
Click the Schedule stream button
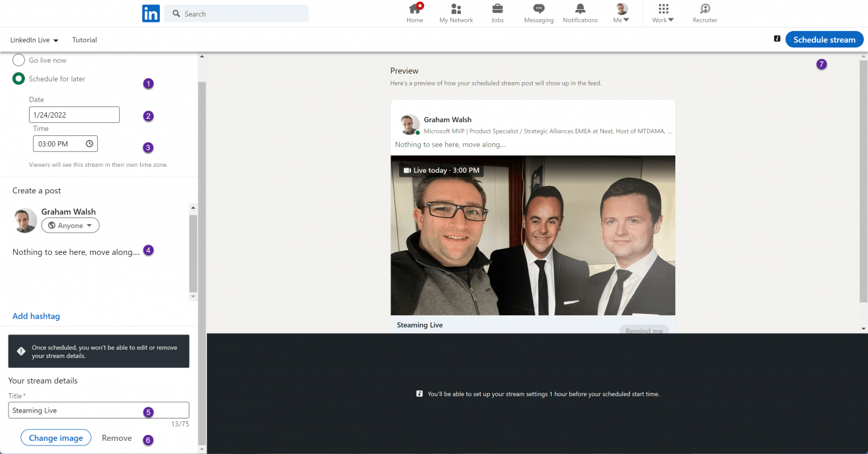[x=824, y=39]
